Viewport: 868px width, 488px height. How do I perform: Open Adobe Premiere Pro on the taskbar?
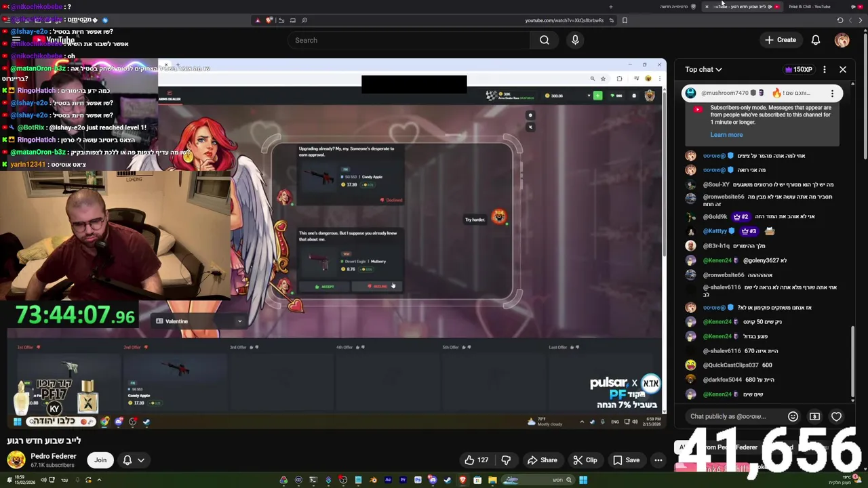[403, 481]
